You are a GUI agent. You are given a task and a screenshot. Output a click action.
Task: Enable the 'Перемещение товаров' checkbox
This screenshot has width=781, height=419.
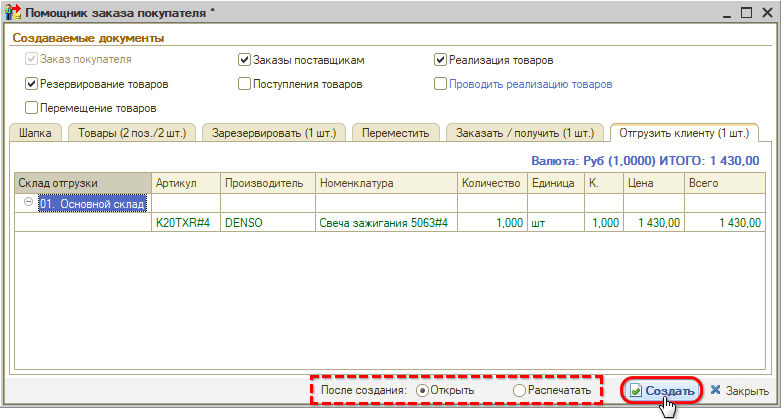tap(31, 108)
